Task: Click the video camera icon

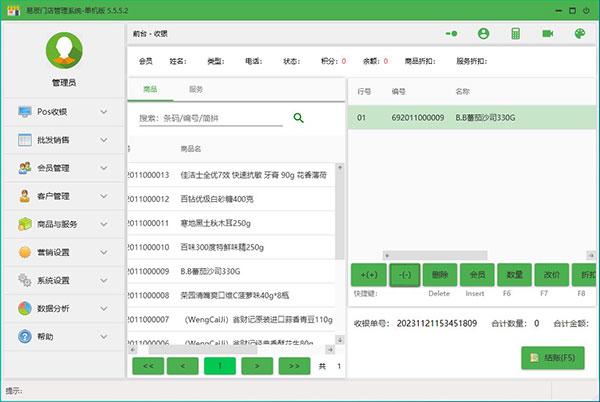Action: [x=548, y=33]
